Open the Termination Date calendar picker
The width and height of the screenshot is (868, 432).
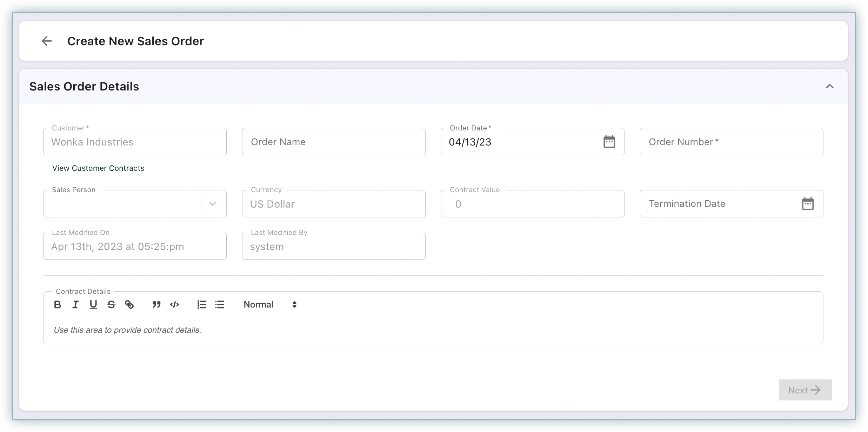(x=808, y=204)
